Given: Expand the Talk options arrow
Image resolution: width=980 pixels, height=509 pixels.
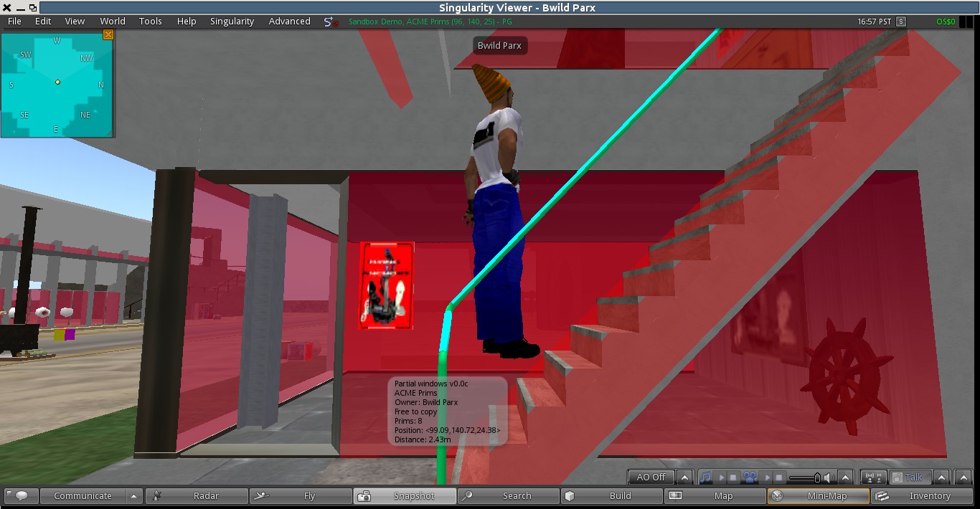Looking at the screenshot, I should [941, 477].
